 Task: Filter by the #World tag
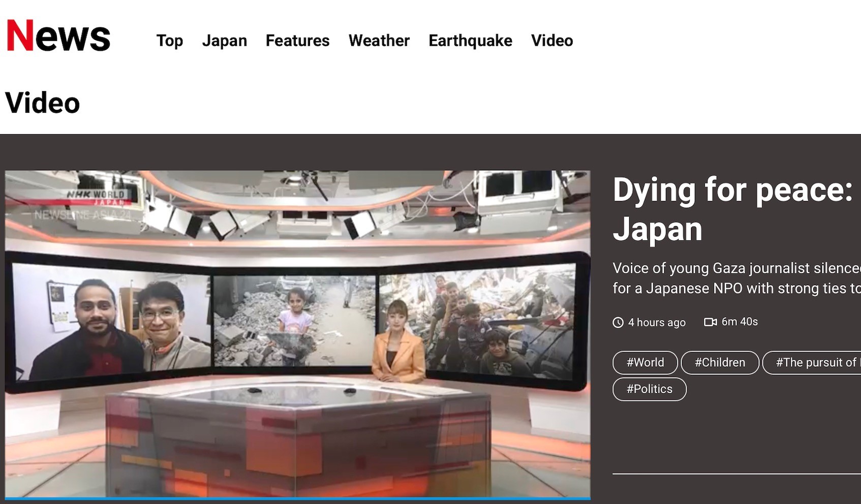pyautogui.click(x=645, y=363)
